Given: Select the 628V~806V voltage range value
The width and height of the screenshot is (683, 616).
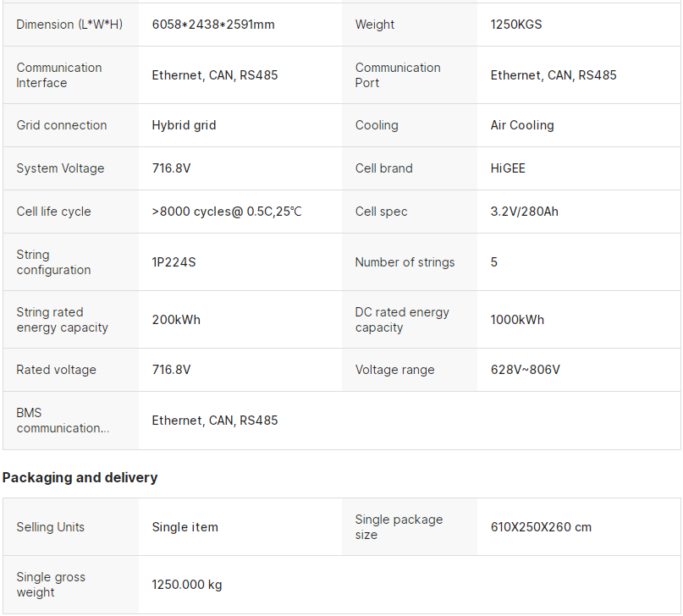Looking at the screenshot, I should click(525, 370).
